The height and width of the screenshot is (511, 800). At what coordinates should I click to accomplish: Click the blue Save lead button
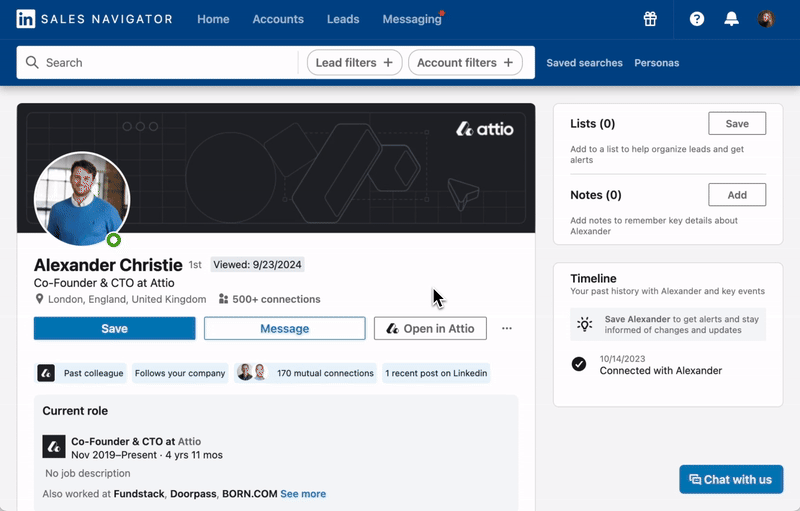(x=114, y=328)
